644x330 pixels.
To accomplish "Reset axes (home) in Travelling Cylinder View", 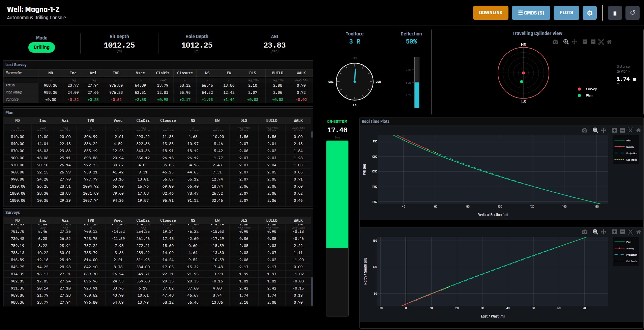I will 609,42.
